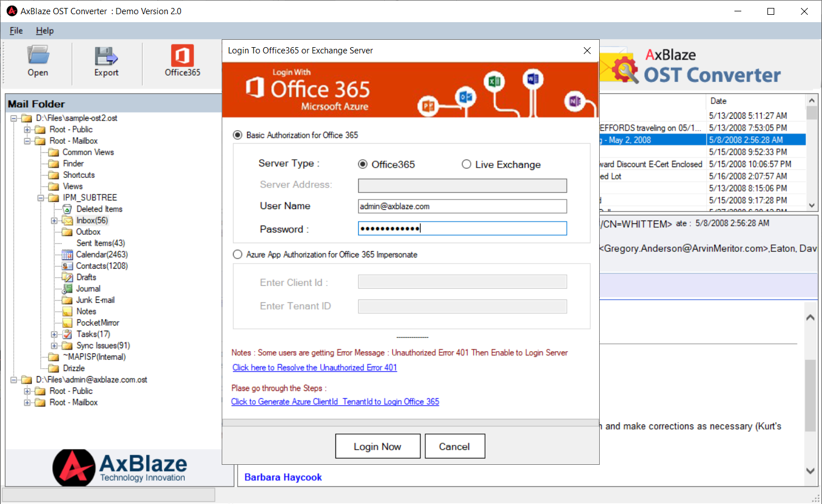Click the Notes folder icon
The height and width of the screenshot is (504, 822).
[67, 311]
